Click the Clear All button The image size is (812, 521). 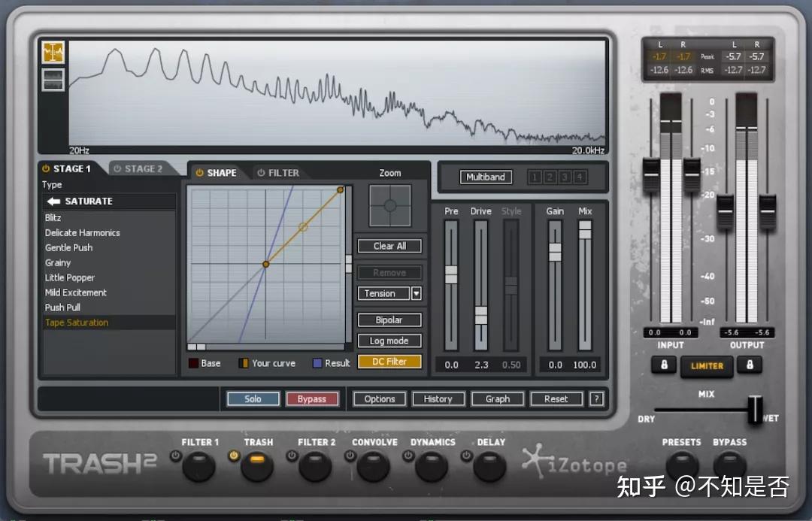coord(389,246)
